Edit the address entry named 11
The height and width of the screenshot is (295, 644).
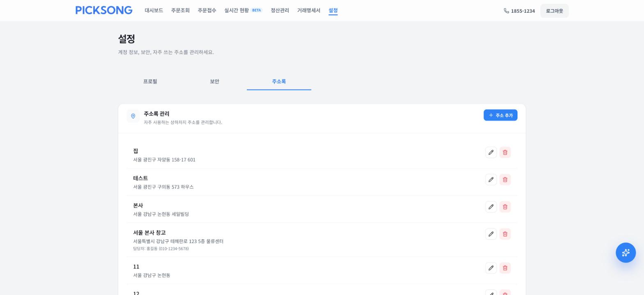[491, 268]
